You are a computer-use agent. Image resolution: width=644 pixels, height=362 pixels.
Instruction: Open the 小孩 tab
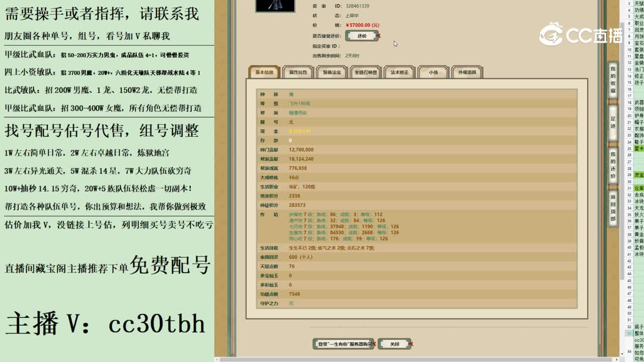point(433,72)
